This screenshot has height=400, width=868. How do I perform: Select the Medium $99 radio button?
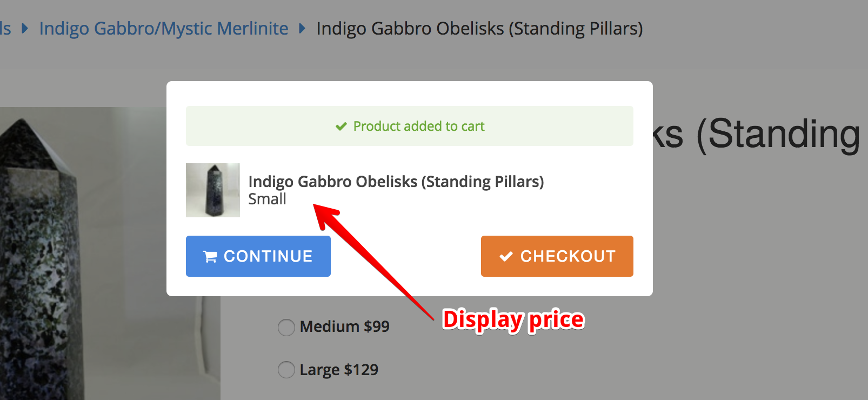pos(286,327)
